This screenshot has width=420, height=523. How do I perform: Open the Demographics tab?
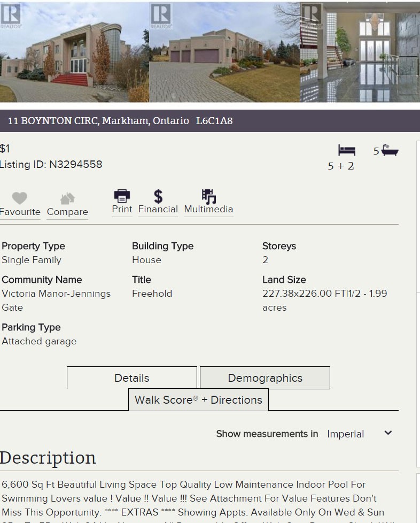[265, 378]
